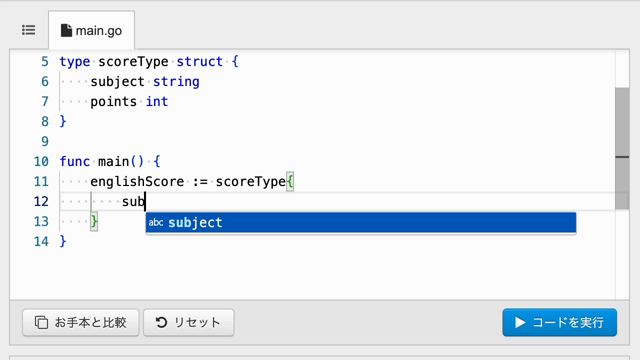
Task: Select the subject autocomplete suggestion
Action: [361, 222]
